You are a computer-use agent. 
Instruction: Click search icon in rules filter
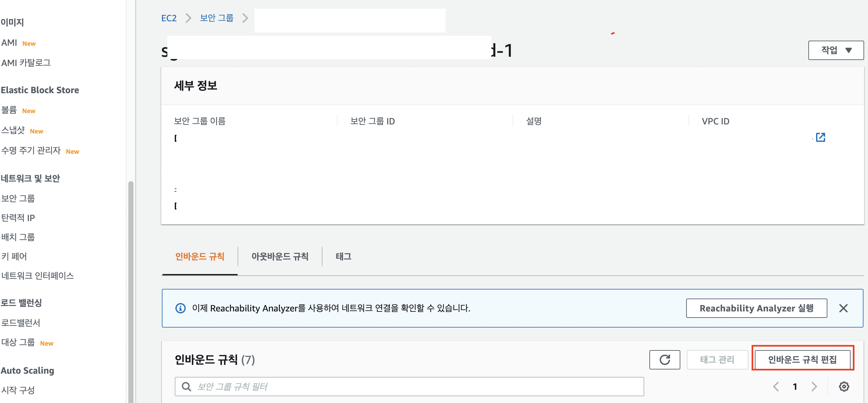click(186, 387)
